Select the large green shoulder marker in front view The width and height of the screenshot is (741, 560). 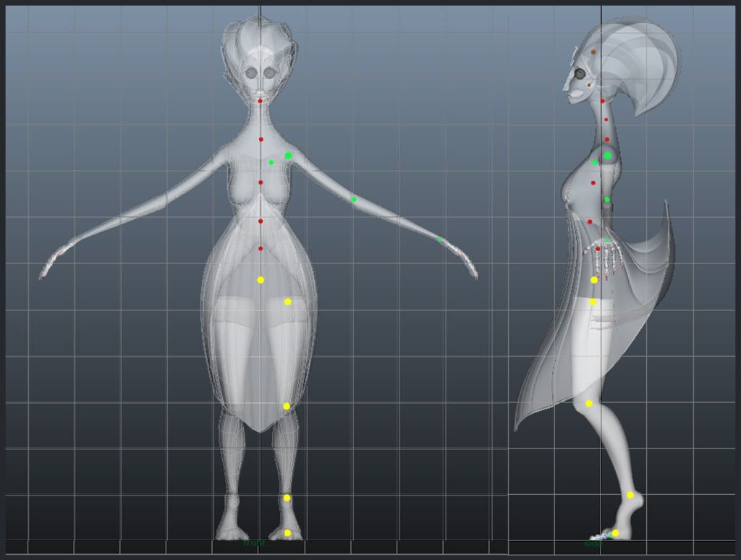click(x=288, y=156)
